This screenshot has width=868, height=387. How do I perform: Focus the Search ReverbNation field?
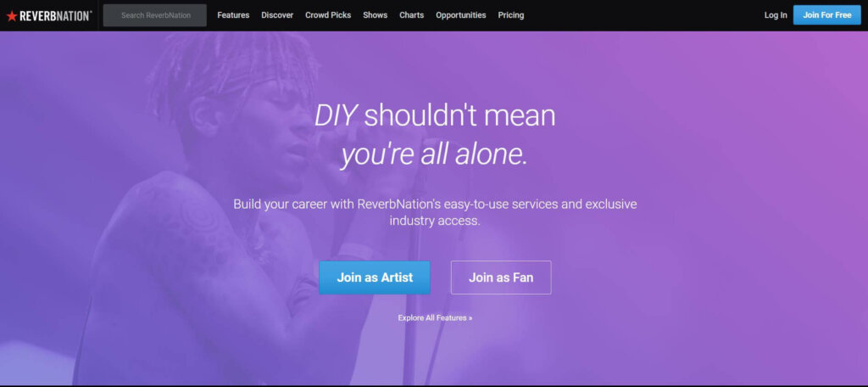(155, 15)
